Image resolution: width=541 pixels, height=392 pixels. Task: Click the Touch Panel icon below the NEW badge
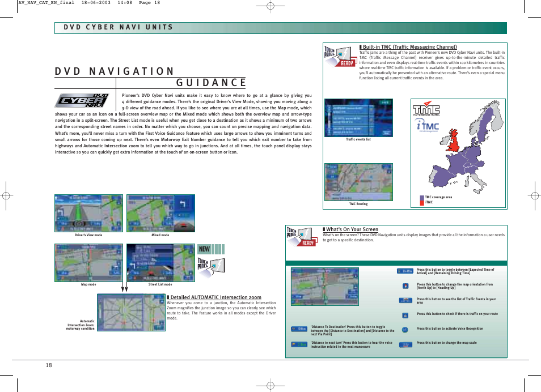(211, 268)
